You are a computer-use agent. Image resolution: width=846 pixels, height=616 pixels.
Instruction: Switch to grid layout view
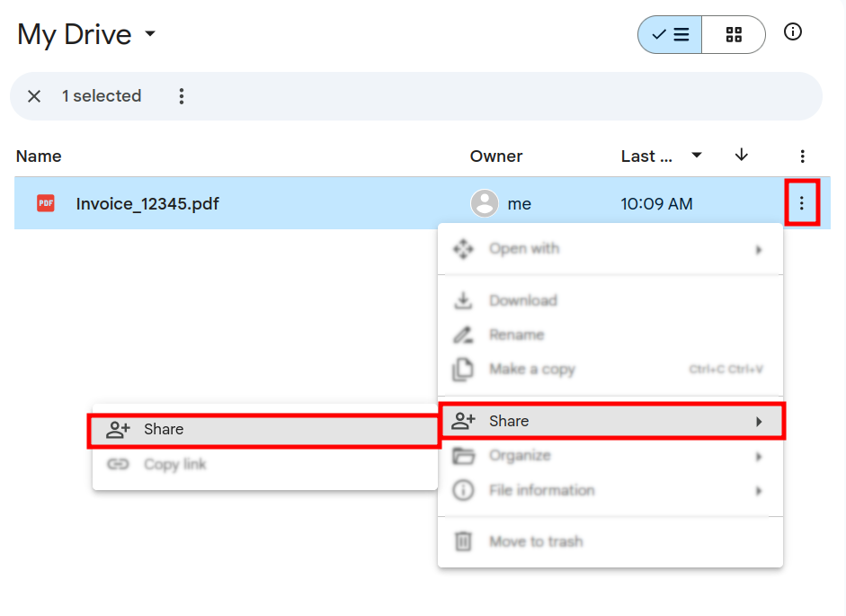point(734,35)
